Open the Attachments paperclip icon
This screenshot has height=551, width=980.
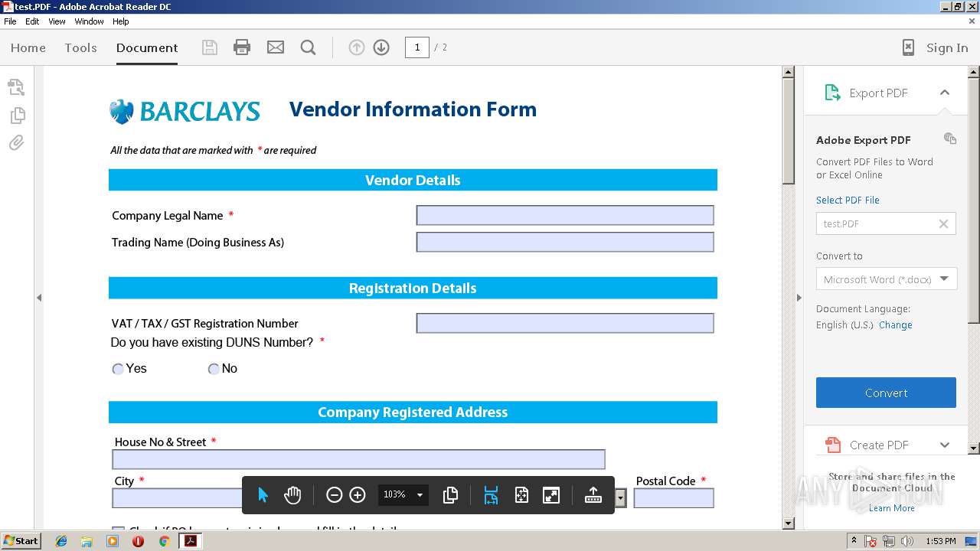click(x=17, y=143)
